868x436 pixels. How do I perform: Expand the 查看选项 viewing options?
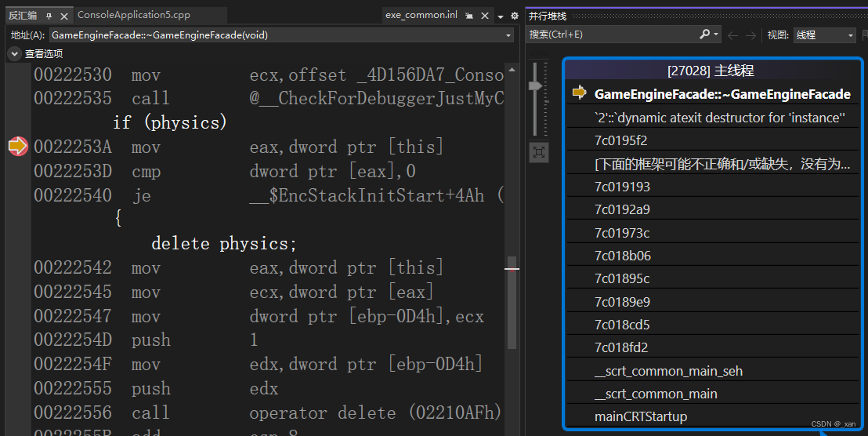(14, 54)
